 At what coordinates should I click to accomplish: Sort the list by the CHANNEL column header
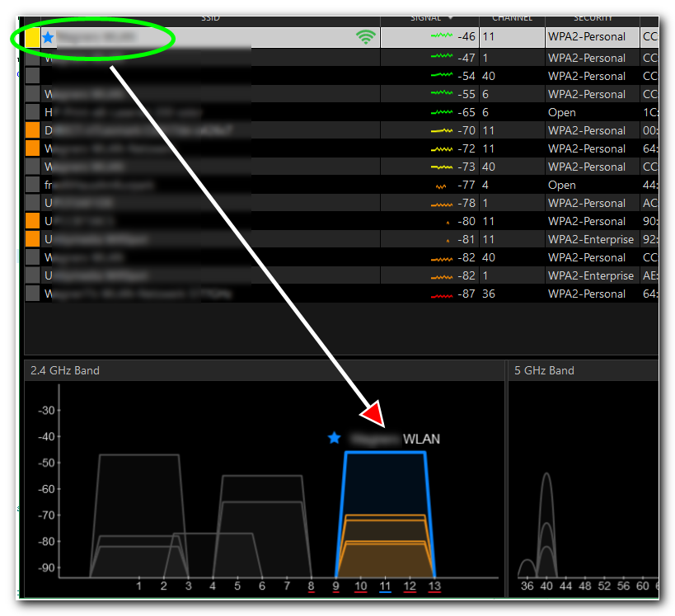[x=513, y=18]
